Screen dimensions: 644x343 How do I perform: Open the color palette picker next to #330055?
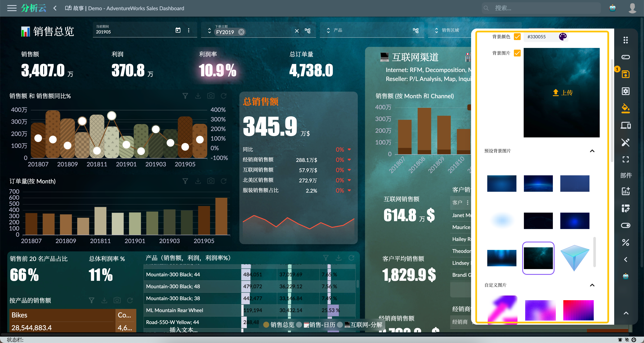(x=562, y=36)
